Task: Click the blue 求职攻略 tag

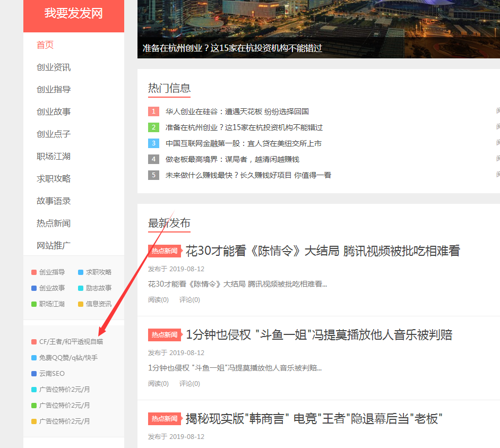Action: pos(98,272)
